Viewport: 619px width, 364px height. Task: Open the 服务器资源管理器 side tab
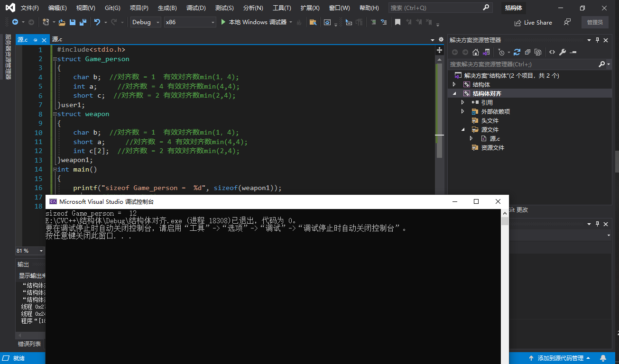point(8,57)
